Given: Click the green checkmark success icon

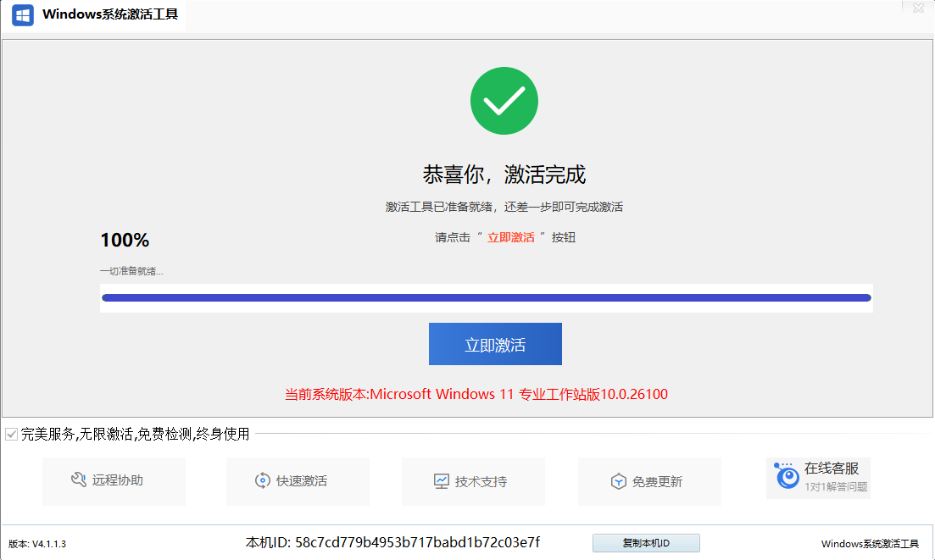Looking at the screenshot, I should [x=504, y=101].
